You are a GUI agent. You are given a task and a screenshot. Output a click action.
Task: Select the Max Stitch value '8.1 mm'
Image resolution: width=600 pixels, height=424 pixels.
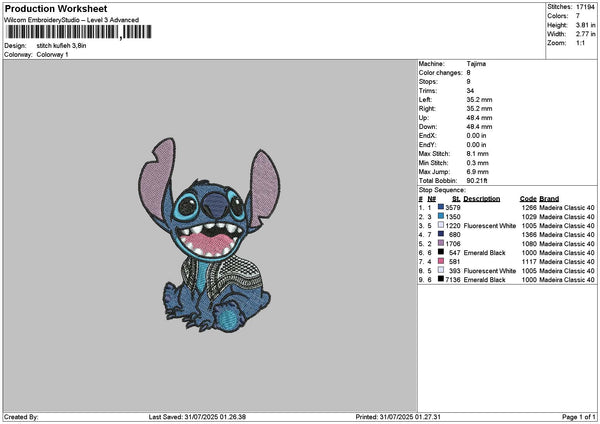[x=478, y=154]
